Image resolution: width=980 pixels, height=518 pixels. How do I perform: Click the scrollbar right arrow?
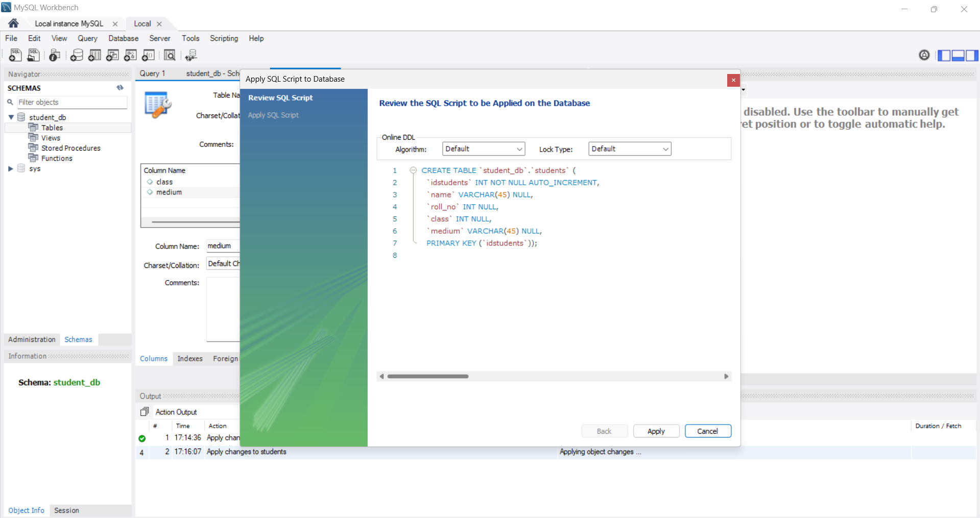tap(726, 377)
